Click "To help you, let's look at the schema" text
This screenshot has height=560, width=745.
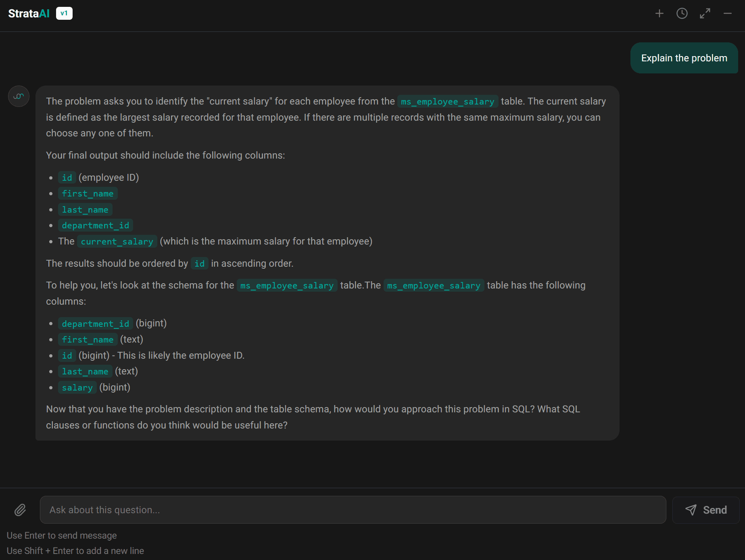(x=140, y=285)
